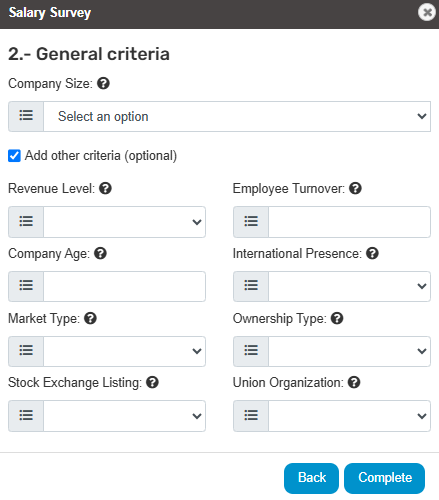The image size is (439, 500).
Task: Click the Stock Exchange Listing help icon
Action: pos(152,382)
